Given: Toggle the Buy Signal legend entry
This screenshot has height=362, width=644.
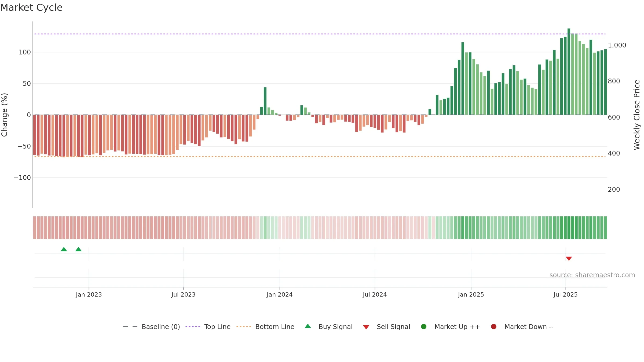Looking at the screenshot, I should tap(329, 327).
